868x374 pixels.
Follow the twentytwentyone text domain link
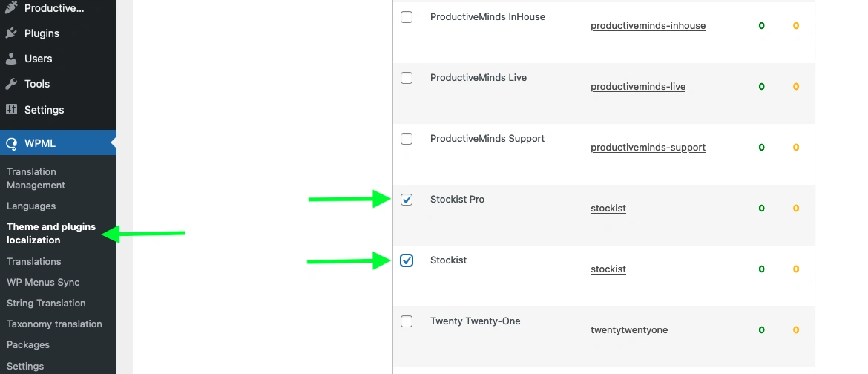click(629, 330)
